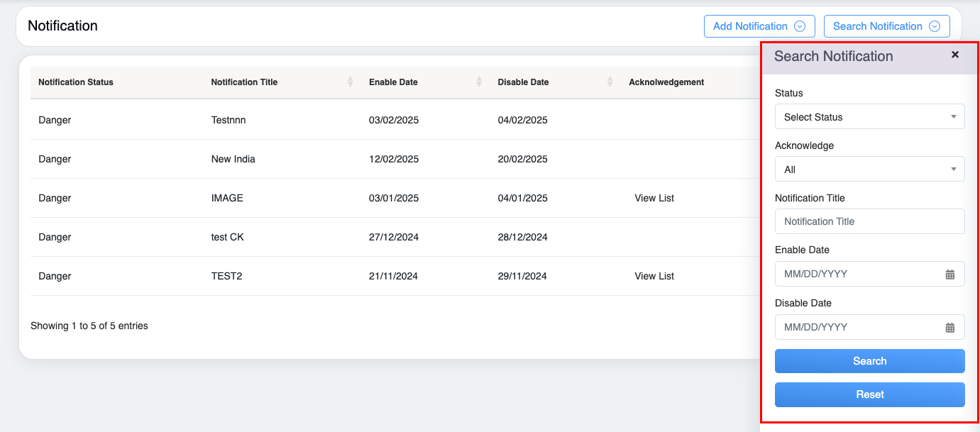The image size is (980, 432).
Task: Select the Testnnn notification row title
Action: [229, 120]
